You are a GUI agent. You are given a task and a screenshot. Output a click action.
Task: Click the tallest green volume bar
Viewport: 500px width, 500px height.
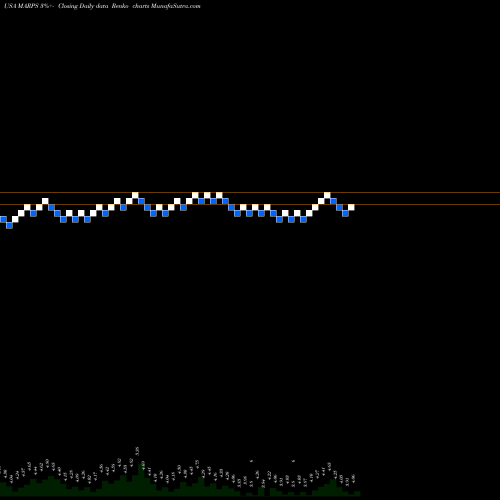[141, 479]
